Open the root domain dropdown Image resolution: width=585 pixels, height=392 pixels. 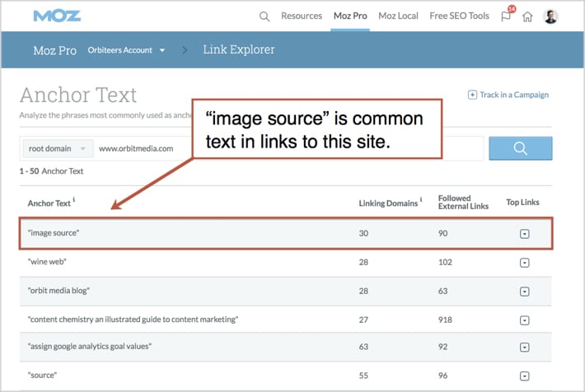point(58,148)
